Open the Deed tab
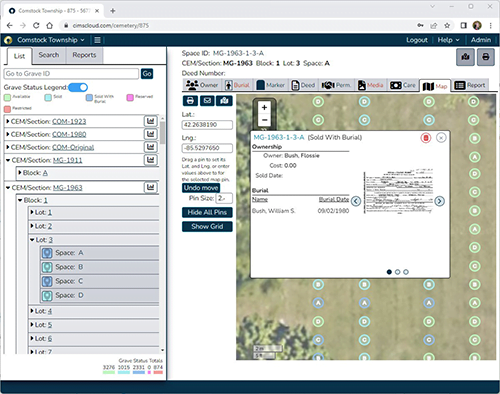This screenshot has height=394, width=500. (x=303, y=85)
